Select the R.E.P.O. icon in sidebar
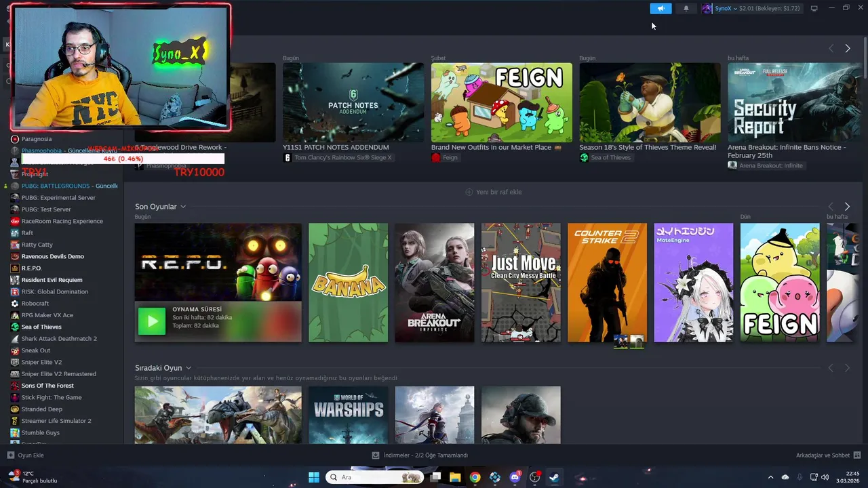Viewport: 868px width, 488px height. point(15,268)
